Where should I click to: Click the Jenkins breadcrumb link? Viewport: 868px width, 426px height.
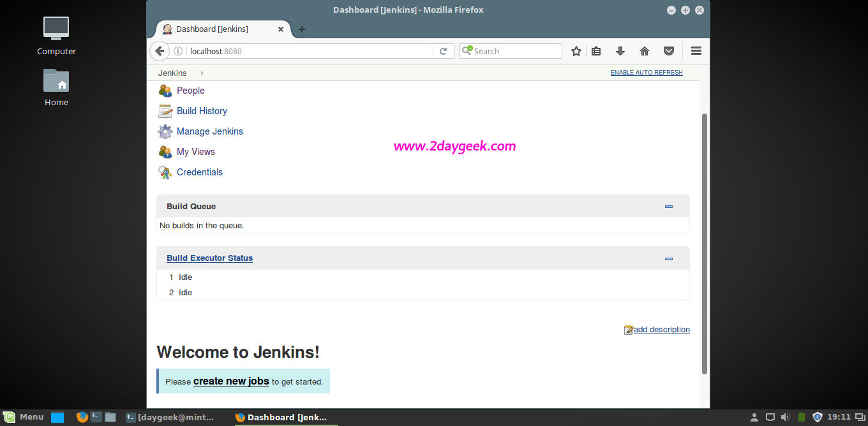click(172, 73)
